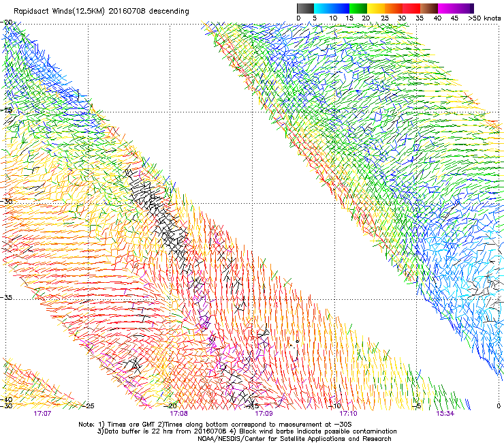This screenshot has width=504, height=443.
Task: Click the 17:09 time stamp
Action: (264, 413)
